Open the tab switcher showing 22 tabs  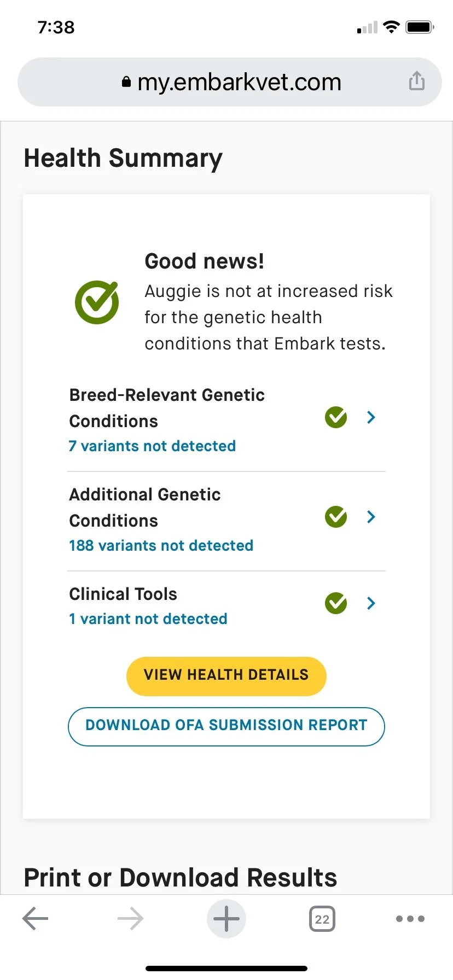[x=322, y=919]
